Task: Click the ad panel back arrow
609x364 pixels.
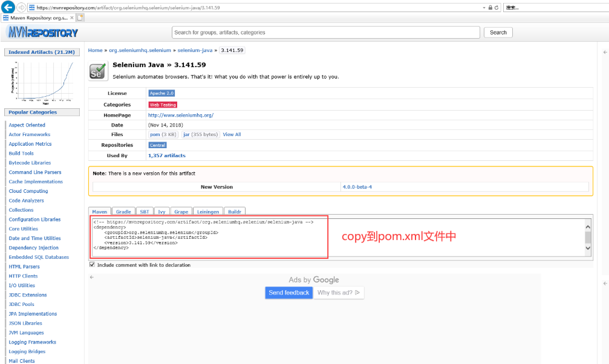Action: 92,277
